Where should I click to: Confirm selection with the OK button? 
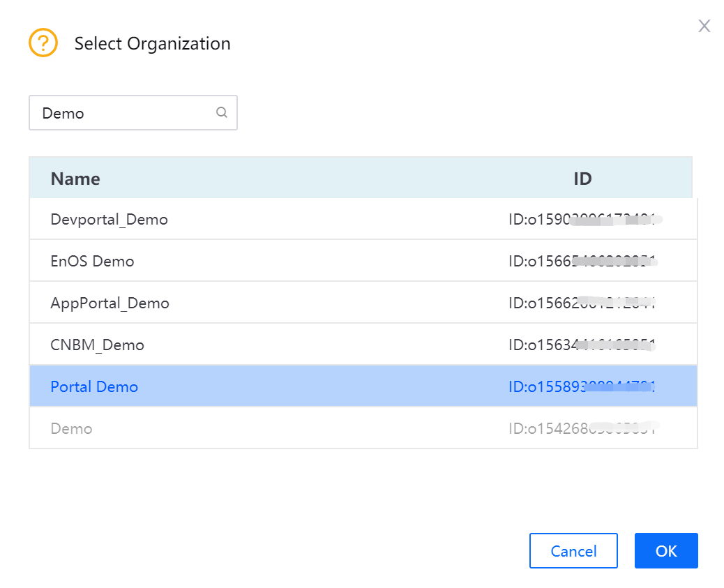pos(665,551)
